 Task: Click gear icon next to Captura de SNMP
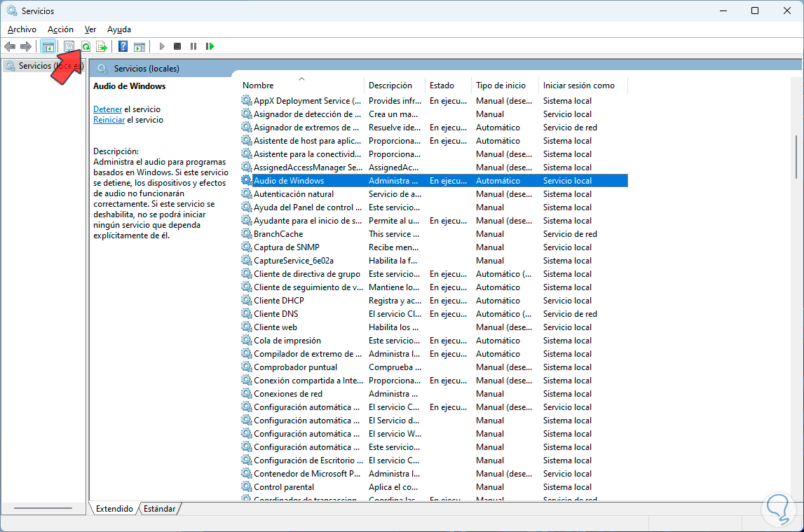247,247
